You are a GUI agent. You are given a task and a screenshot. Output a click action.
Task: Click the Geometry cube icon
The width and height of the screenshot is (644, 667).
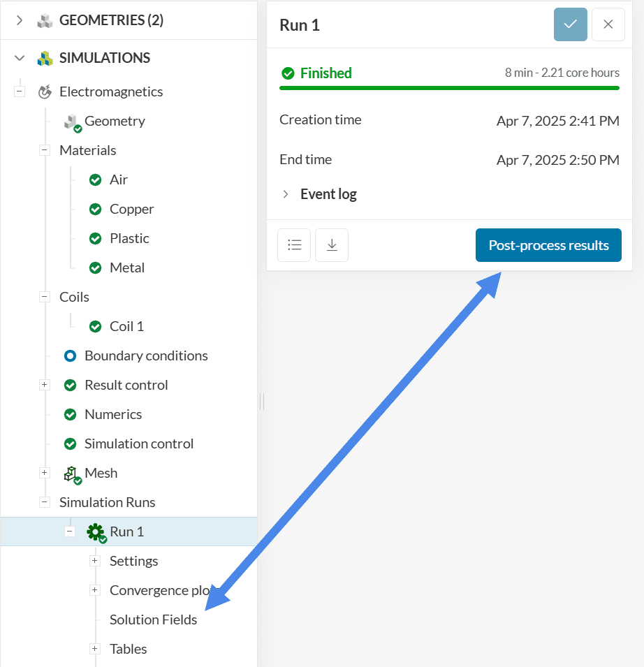coord(71,122)
